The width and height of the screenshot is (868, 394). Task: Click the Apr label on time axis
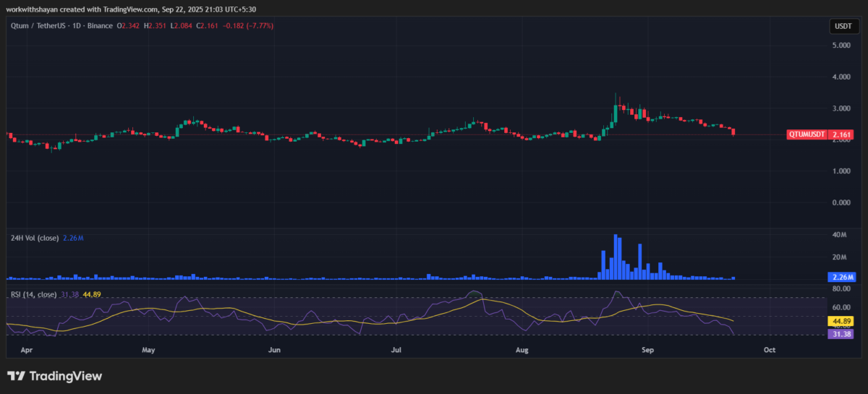point(26,350)
